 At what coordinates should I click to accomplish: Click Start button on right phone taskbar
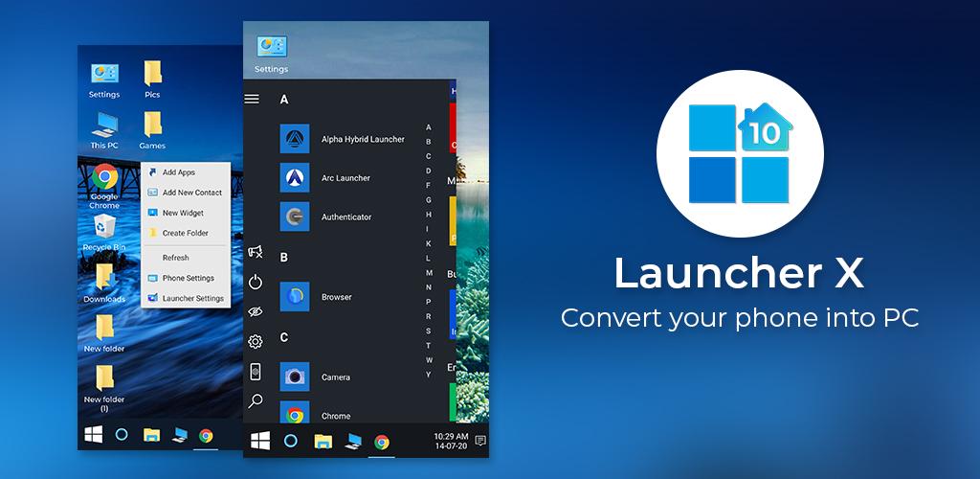pyautogui.click(x=260, y=441)
